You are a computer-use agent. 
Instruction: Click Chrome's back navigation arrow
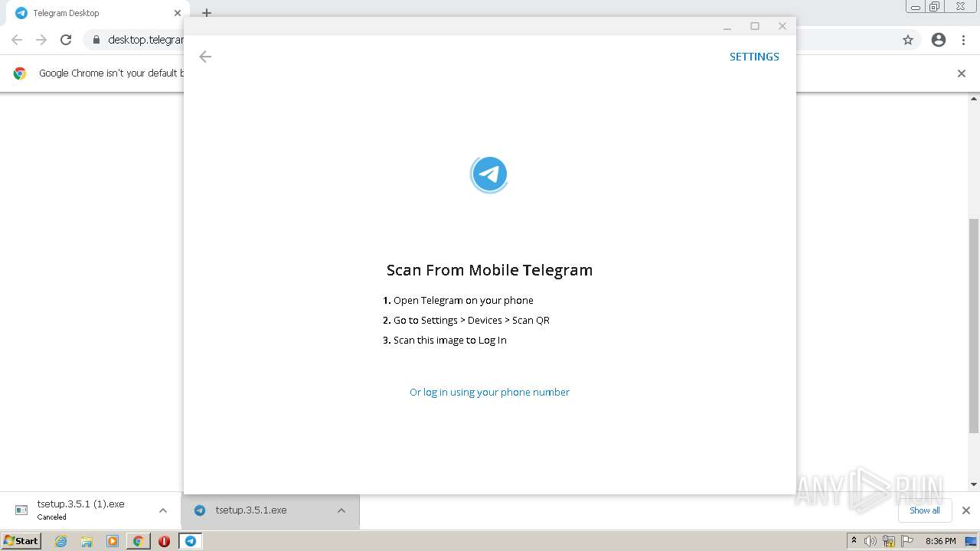point(17,40)
